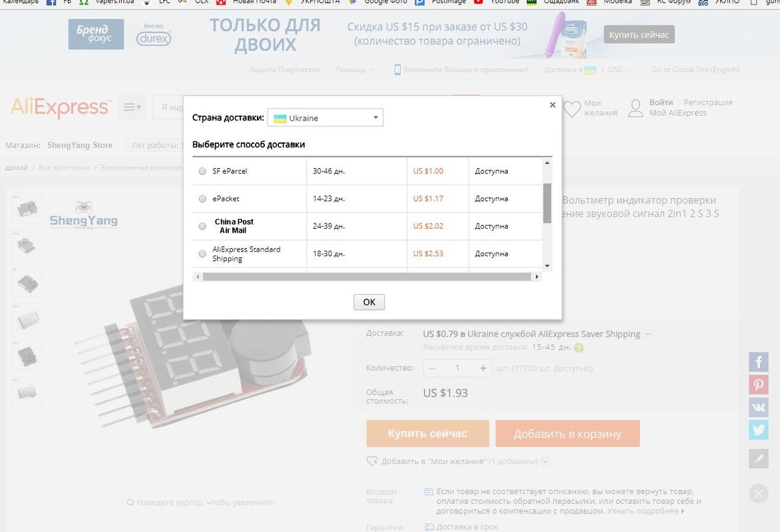Click horizontal scrollbar left arrow in dialog
Screen dimensions: 780x532
tap(198, 277)
